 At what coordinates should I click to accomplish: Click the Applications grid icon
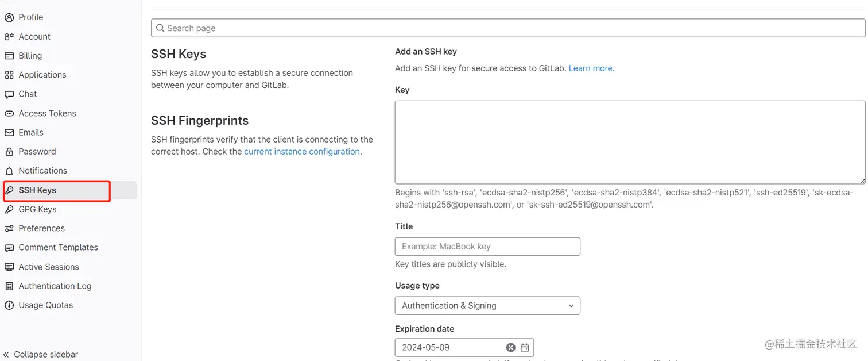point(9,75)
